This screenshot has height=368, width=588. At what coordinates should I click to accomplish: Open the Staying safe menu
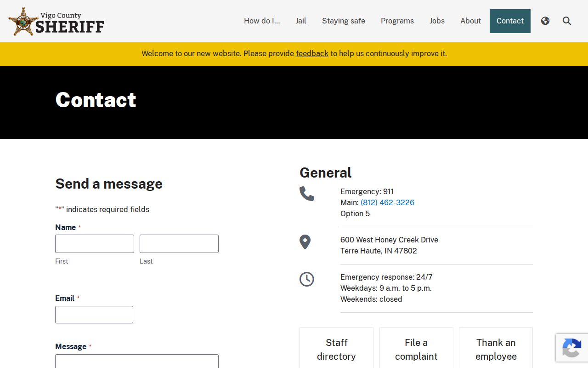[x=344, y=21]
